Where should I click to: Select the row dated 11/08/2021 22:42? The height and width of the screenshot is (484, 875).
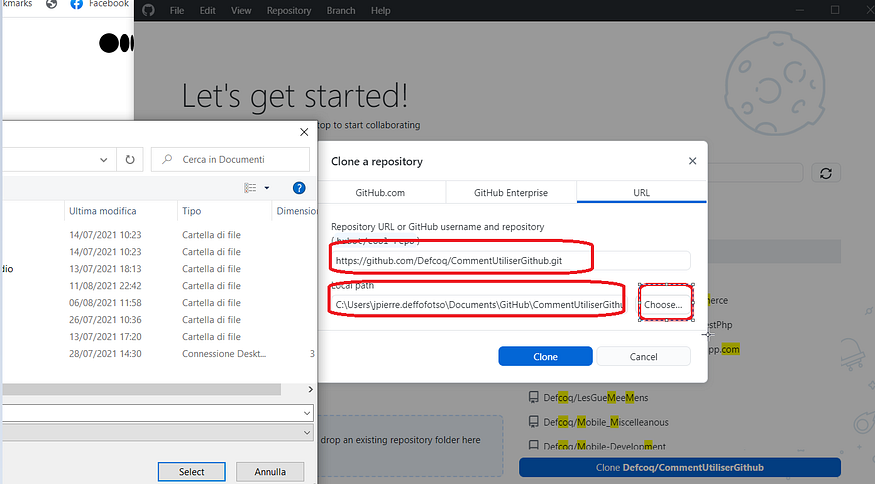point(160,286)
